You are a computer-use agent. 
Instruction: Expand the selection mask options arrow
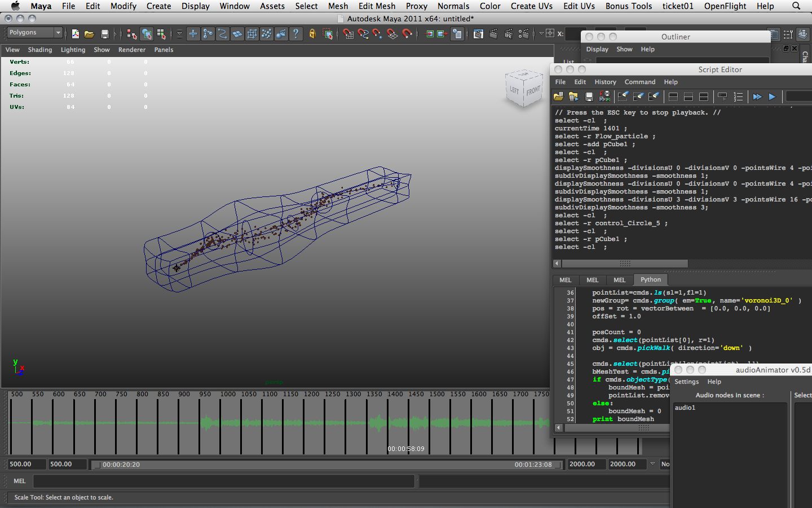[179, 34]
